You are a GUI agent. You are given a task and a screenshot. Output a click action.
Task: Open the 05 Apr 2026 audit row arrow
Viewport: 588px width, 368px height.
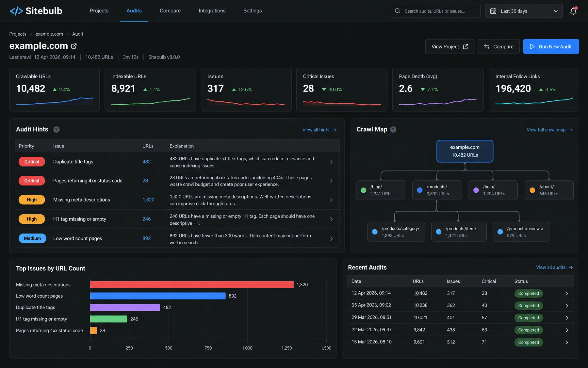click(x=567, y=306)
